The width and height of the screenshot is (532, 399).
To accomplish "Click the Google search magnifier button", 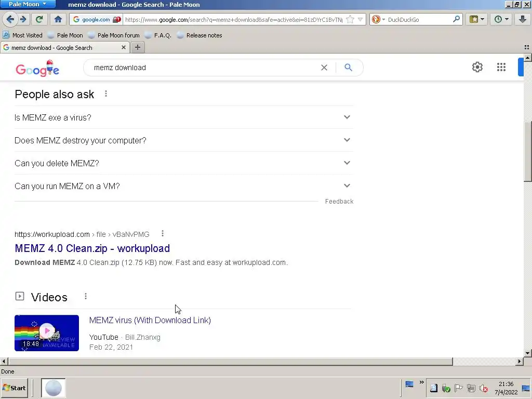I will [x=348, y=68].
